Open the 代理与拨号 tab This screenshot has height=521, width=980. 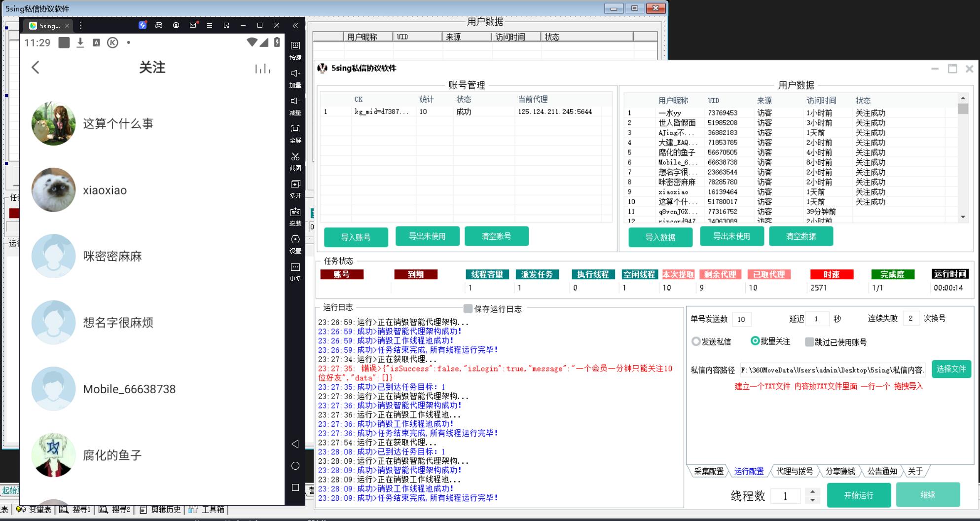(x=794, y=471)
